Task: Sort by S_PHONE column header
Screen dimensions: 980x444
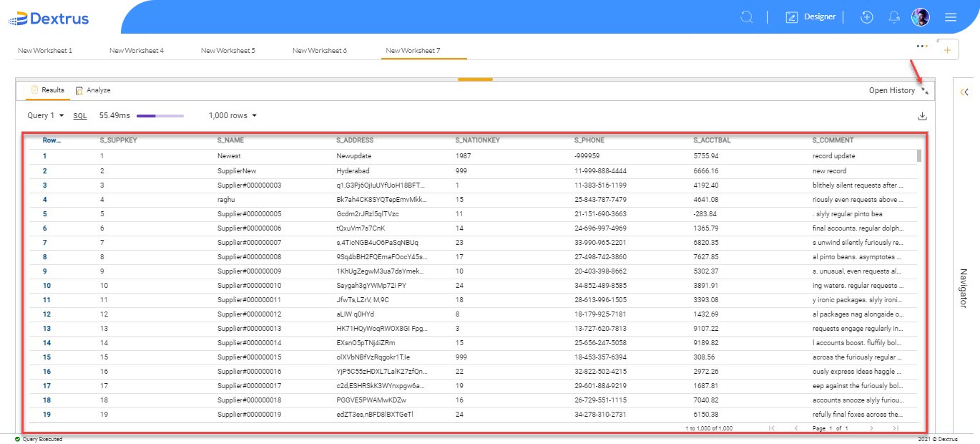Action: click(590, 140)
